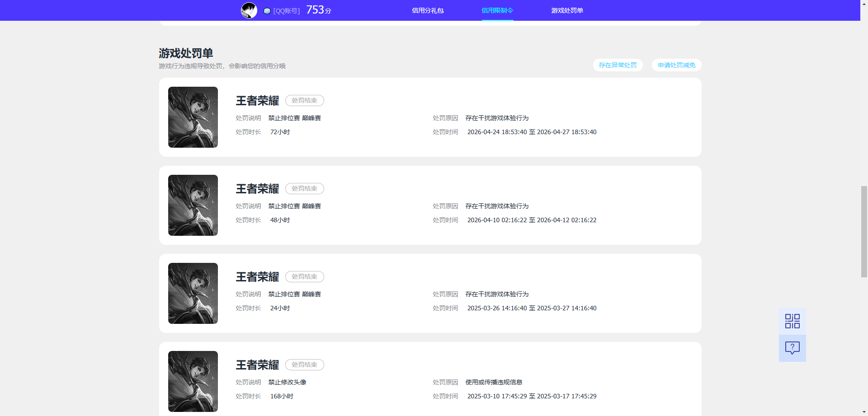Click the 24小时 duration value
This screenshot has height=416, width=868.
280,308
